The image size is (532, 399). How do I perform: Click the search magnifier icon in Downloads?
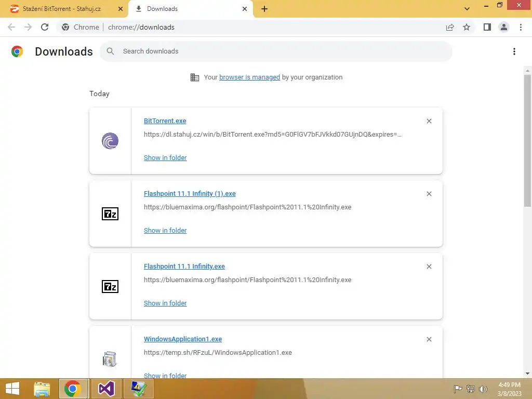point(110,51)
